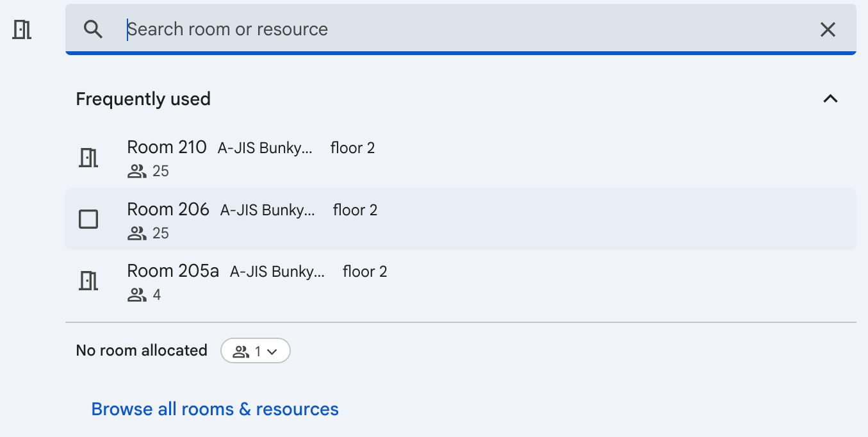Viewport: 868px width, 437px height.
Task: Select Room 205a from the list
Action: pos(173,272)
